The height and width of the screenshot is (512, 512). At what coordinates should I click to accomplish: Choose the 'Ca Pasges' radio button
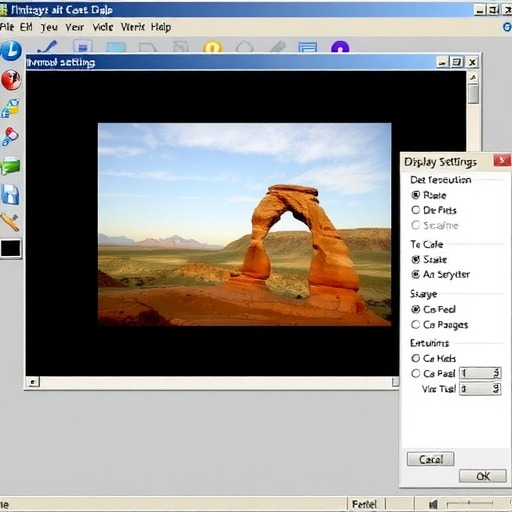pos(415,324)
